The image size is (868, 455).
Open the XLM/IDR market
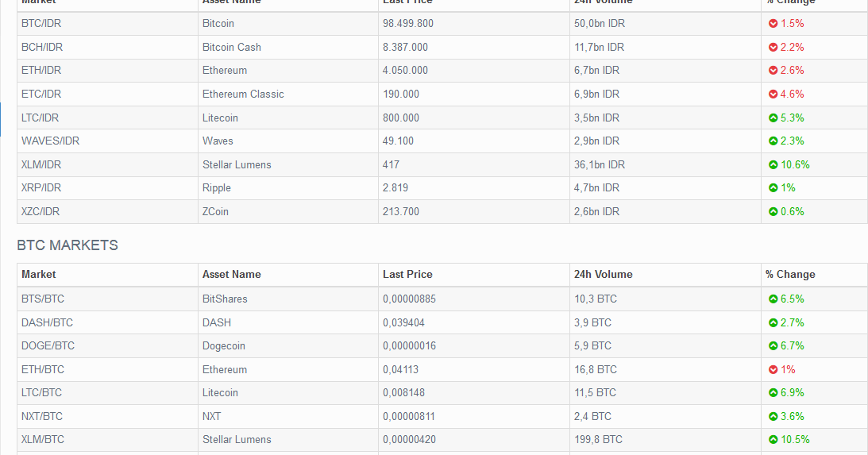pyautogui.click(x=41, y=164)
